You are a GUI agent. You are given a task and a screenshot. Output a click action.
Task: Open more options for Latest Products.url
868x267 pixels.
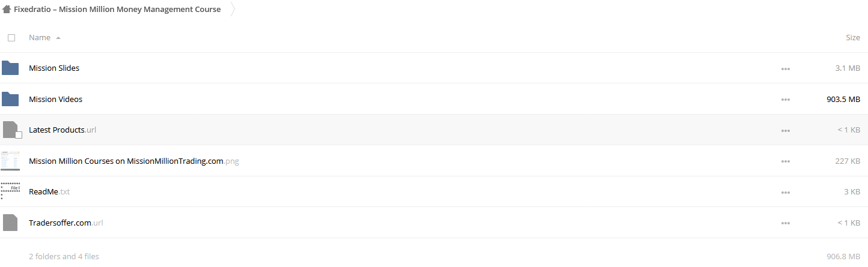[785, 131]
